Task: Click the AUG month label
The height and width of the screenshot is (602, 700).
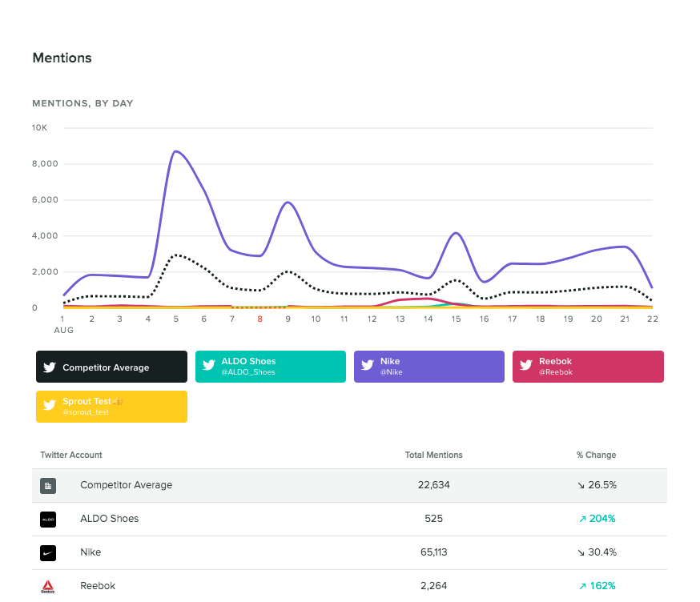Action: pos(64,331)
